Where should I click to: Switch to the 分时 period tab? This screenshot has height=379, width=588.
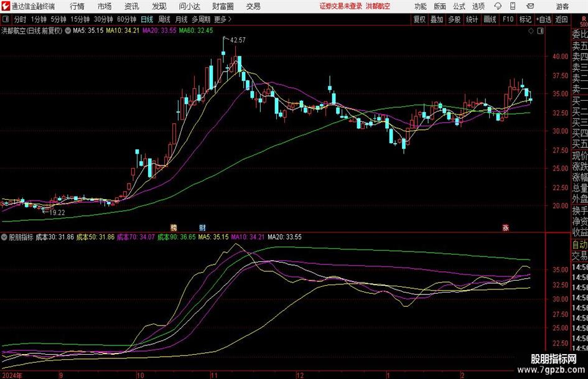(x=20, y=19)
